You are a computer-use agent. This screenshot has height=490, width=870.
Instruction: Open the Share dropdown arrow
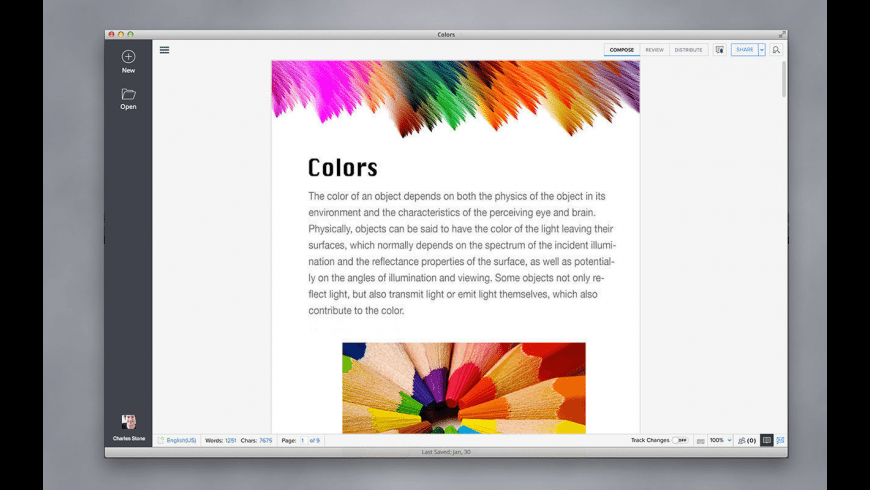pos(762,50)
